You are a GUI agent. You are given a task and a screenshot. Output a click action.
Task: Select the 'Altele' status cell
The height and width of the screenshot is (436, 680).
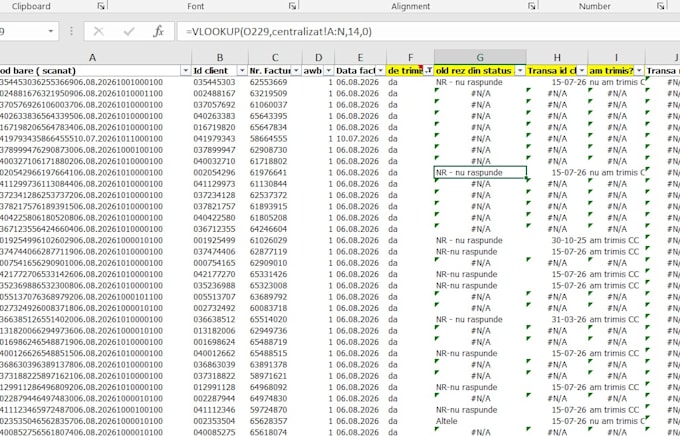(480, 421)
